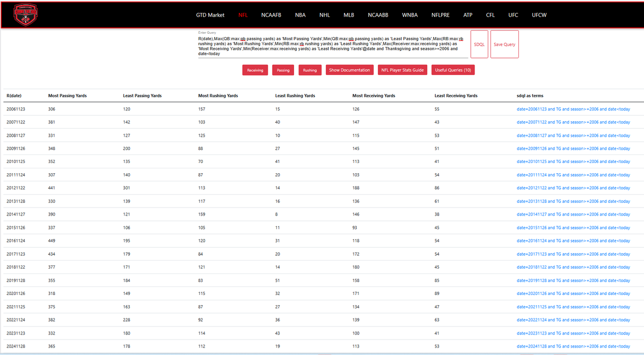
Task: Click Least Receiving Yards column header
Action: point(456,95)
